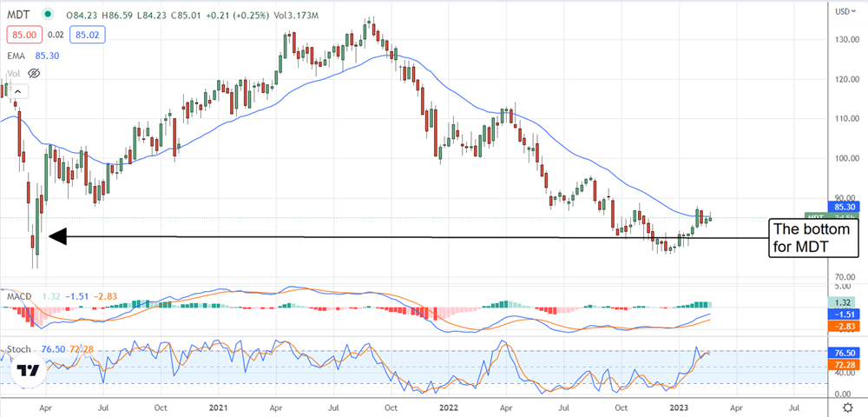Click 120.00 on the price axis
Screen dimensions: 868x417
(x=847, y=79)
